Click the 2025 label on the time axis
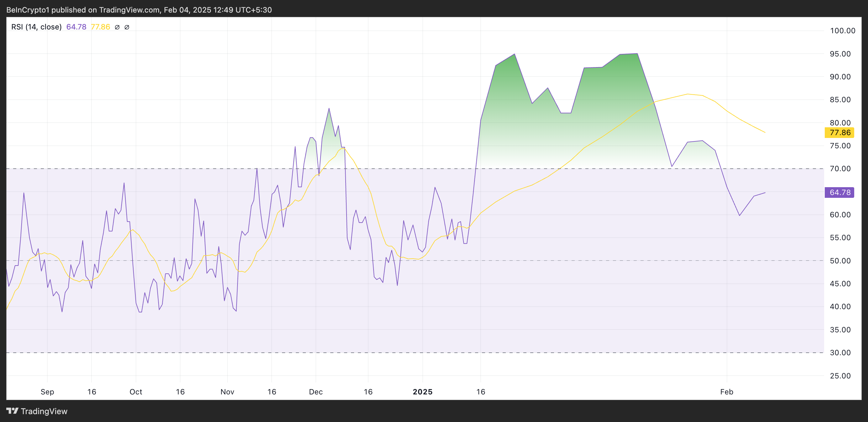The image size is (868, 422). pos(422,392)
